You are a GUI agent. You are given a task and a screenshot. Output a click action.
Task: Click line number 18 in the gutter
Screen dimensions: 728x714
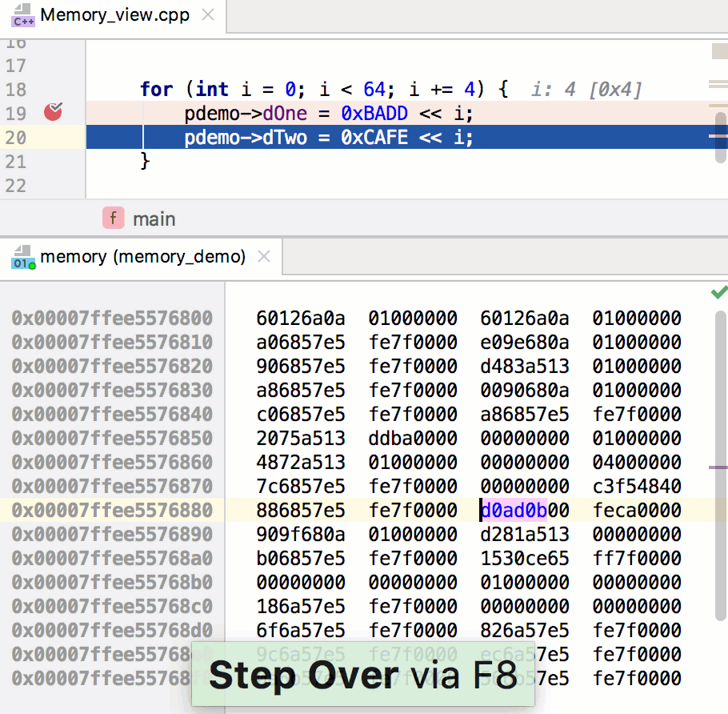[16, 90]
